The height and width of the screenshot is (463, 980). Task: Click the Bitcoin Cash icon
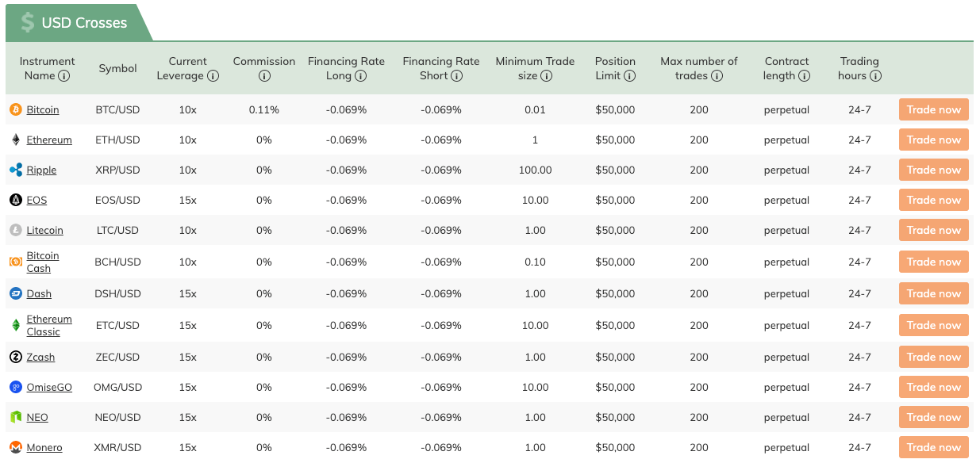tap(16, 262)
